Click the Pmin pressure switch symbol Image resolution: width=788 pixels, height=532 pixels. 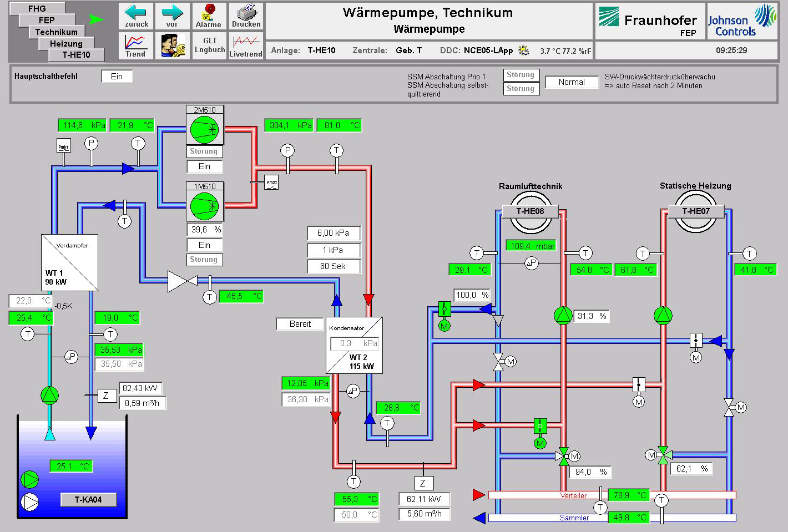(64, 146)
